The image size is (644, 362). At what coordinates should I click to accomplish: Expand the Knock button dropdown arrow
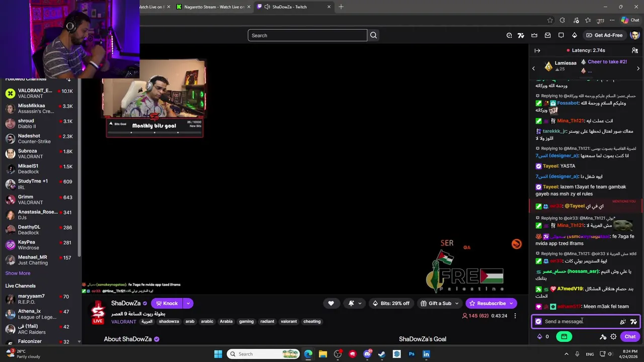point(188,303)
